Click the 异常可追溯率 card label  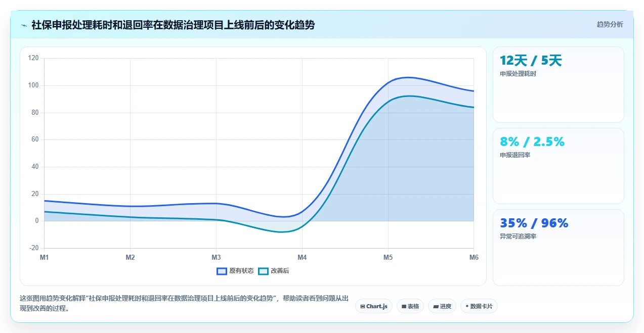[x=518, y=236]
